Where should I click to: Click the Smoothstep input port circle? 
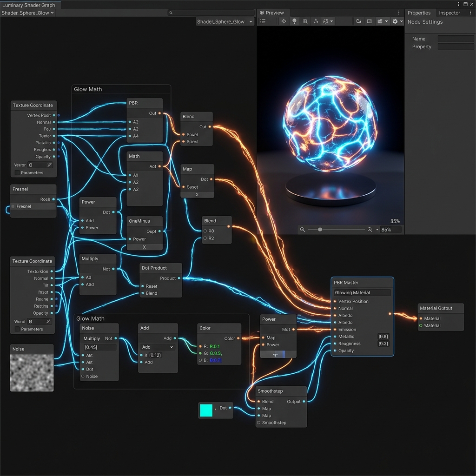258,423
